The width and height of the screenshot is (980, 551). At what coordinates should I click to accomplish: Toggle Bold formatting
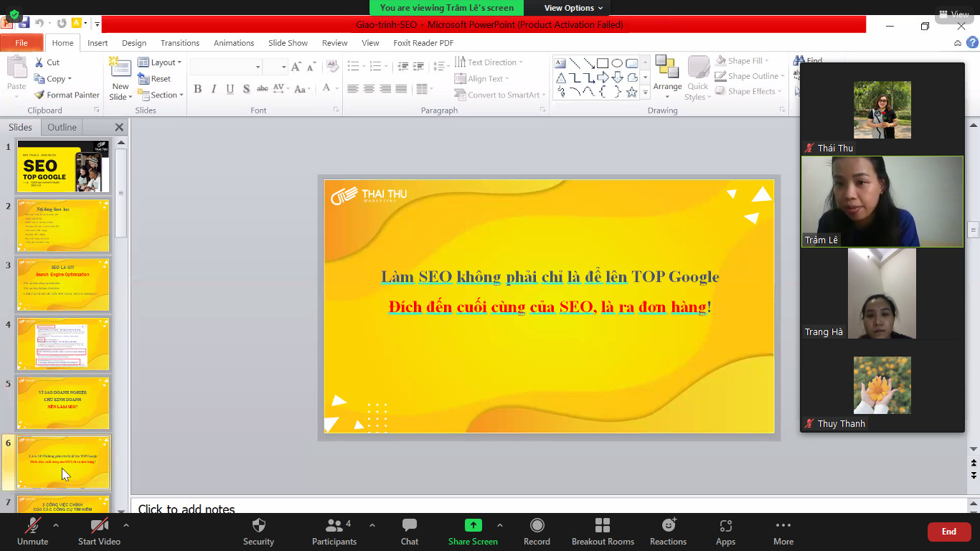[197, 89]
